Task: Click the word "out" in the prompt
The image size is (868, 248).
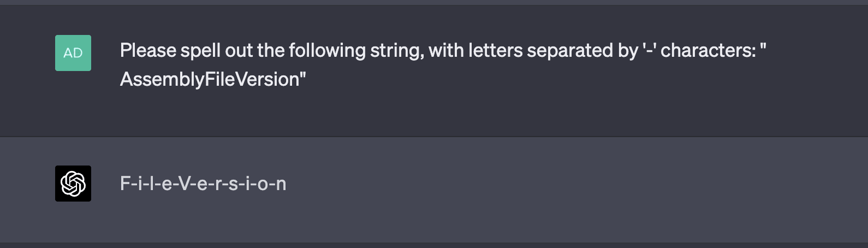Action: [239, 51]
